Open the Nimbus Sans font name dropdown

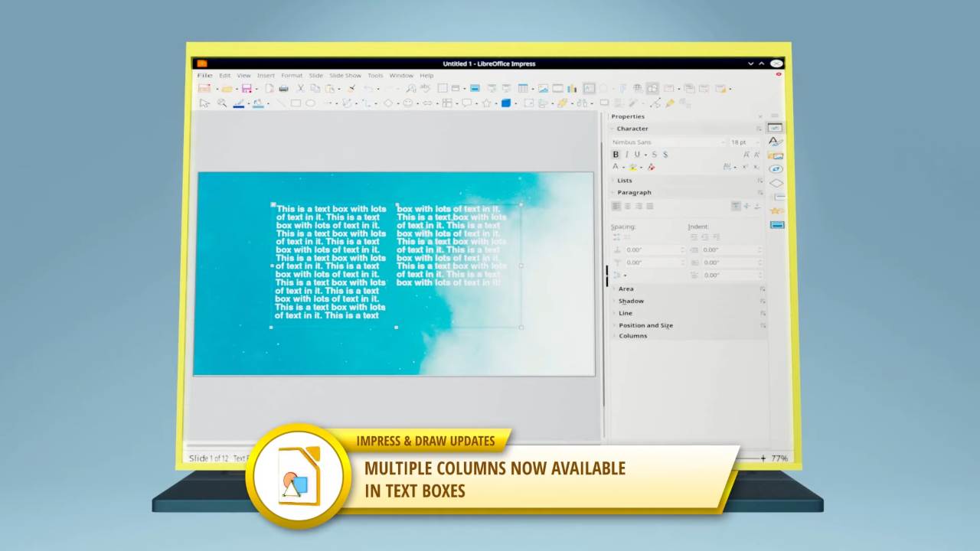(x=722, y=142)
